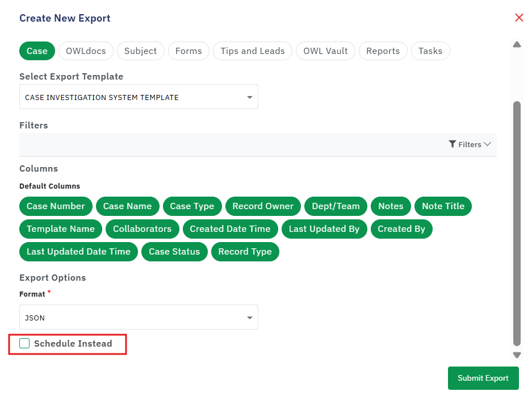Toggle the Record Owner column

(263, 206)
